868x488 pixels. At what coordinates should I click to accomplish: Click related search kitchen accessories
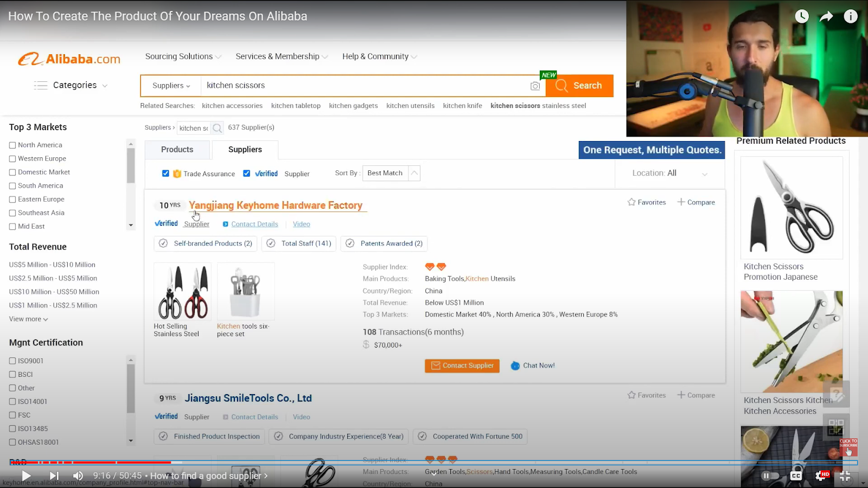point(232,106)
